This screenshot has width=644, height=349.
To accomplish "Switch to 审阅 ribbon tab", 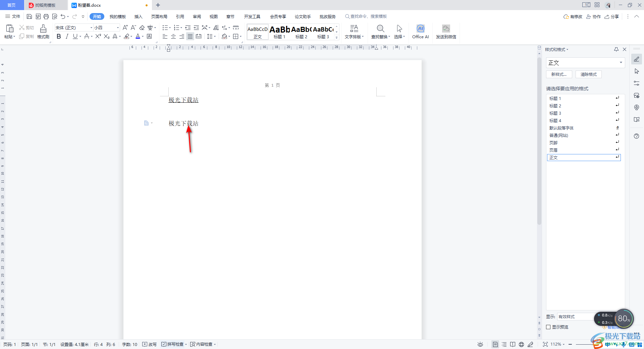I will [x=197, y=16].
